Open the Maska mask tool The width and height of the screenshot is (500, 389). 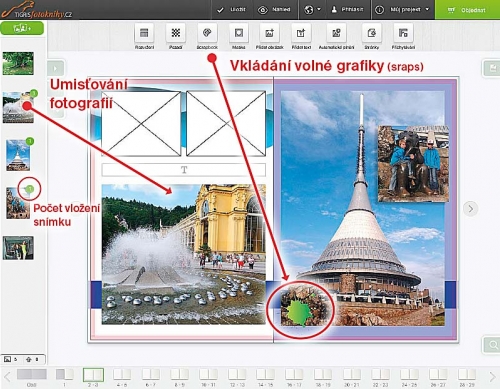pos(239,33)
